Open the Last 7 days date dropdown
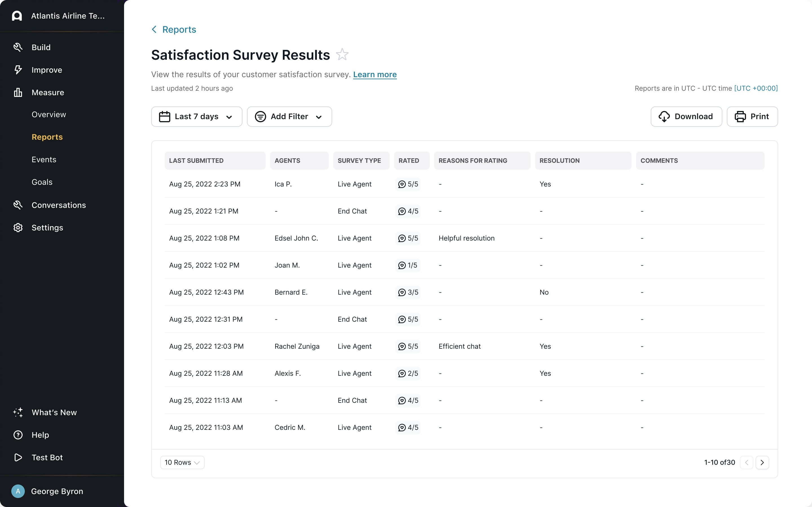 (196, 117)
